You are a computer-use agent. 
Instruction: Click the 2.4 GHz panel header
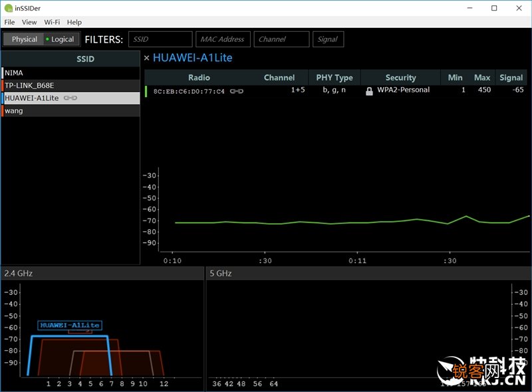[102, 273]
